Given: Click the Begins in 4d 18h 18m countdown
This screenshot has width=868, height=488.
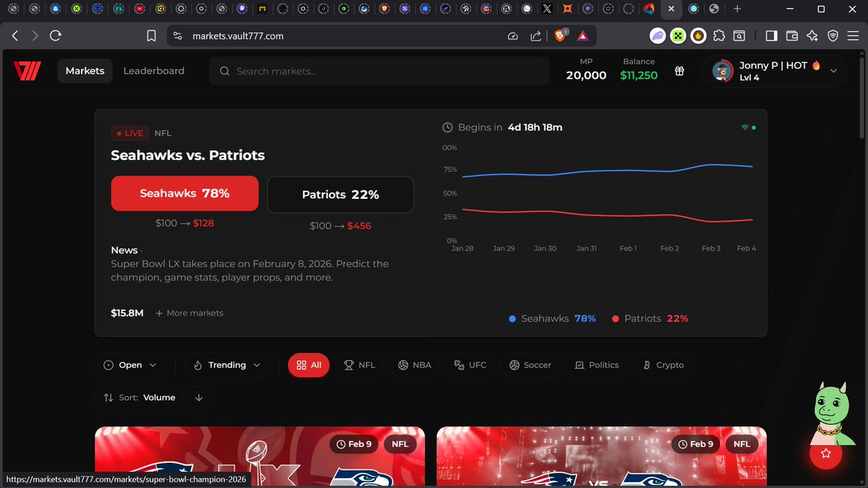Looking at the screenshot, I should pos(503,127).
